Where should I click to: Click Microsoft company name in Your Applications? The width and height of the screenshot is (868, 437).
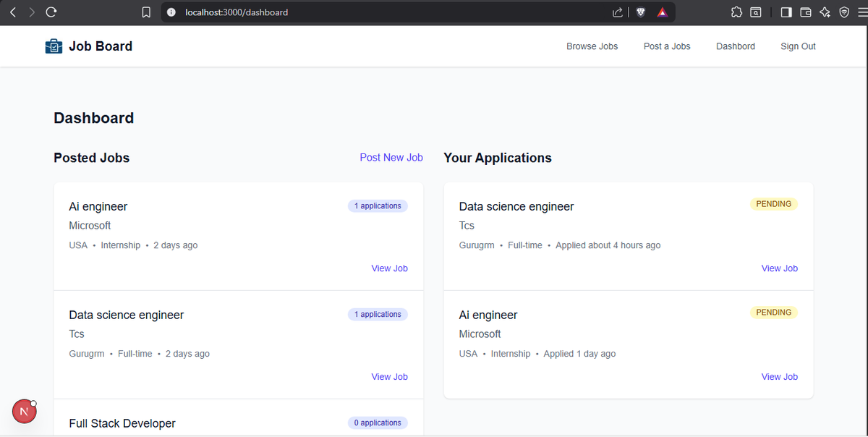(480, 334)
